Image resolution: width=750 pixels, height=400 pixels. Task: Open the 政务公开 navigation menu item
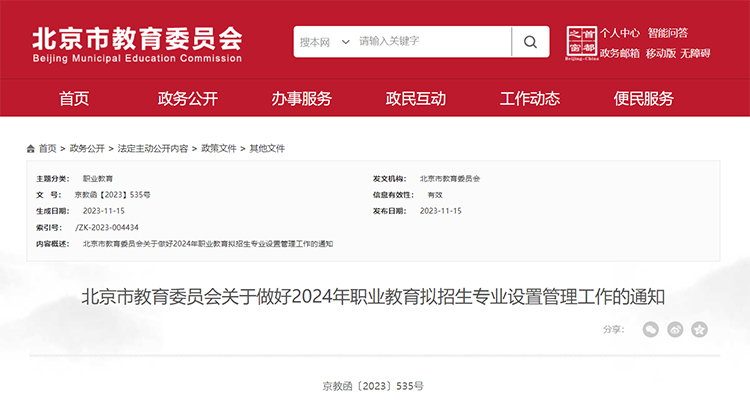[188, 99]
